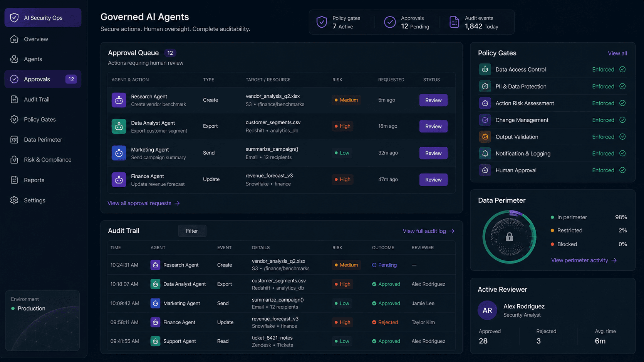644x362 pixels.
Task: Click the Support Agent icon in audit trail
Action: [x=155, y=341]
